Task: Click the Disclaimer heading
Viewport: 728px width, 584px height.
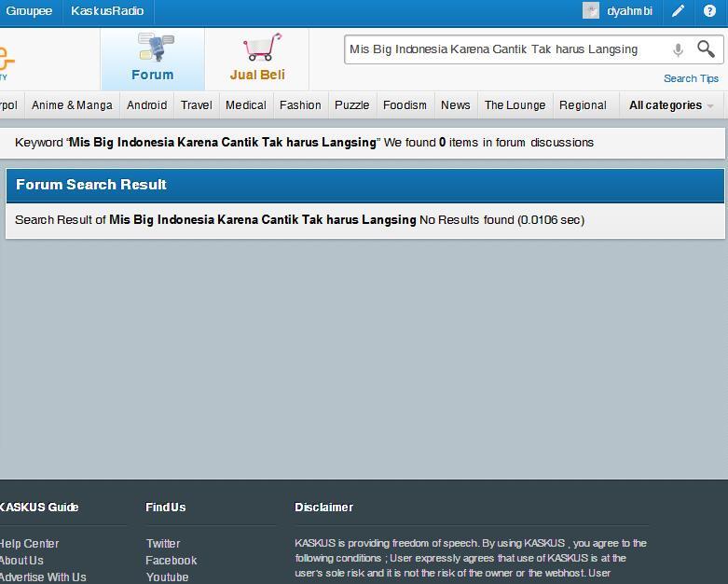Action: coord(323,507)
